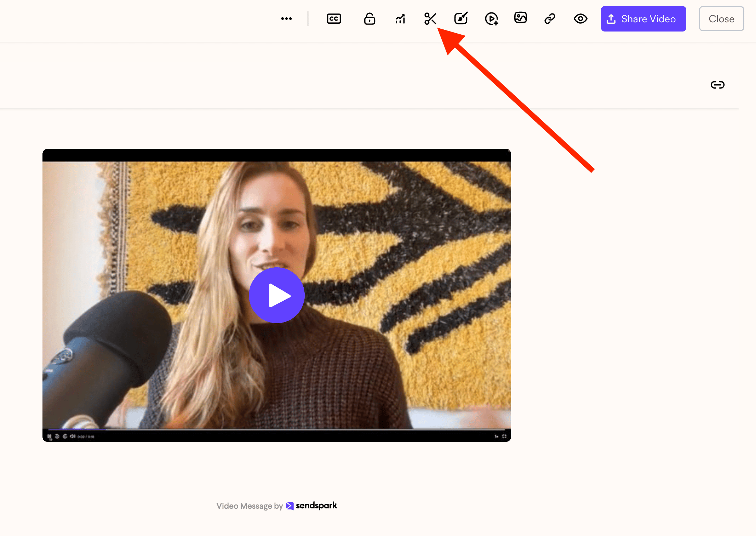Click the copy link chain icon in toolbar
The width and height of the screenshot is (756, 536).
pyautogui.click(x=550, y=19)
